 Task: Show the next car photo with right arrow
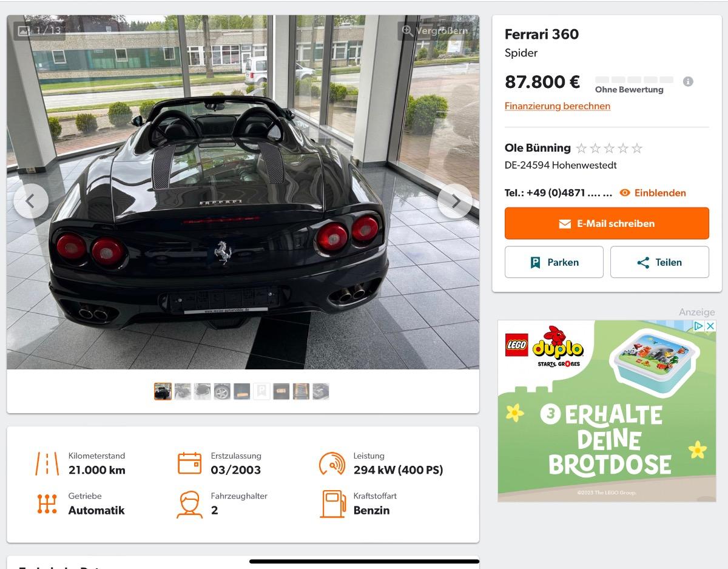click(x=455, y=201)
